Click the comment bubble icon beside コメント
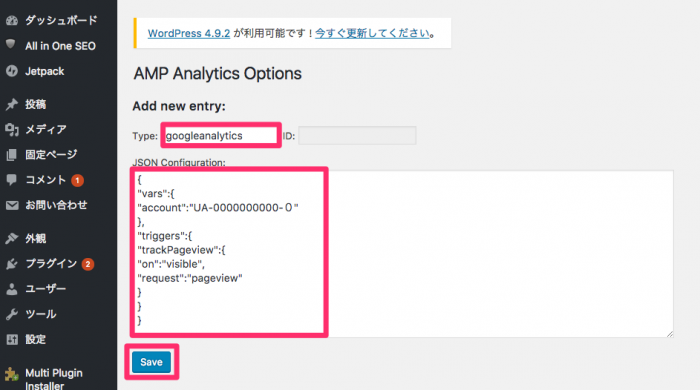Screen dimensions: 700x390 click(12, 180)
